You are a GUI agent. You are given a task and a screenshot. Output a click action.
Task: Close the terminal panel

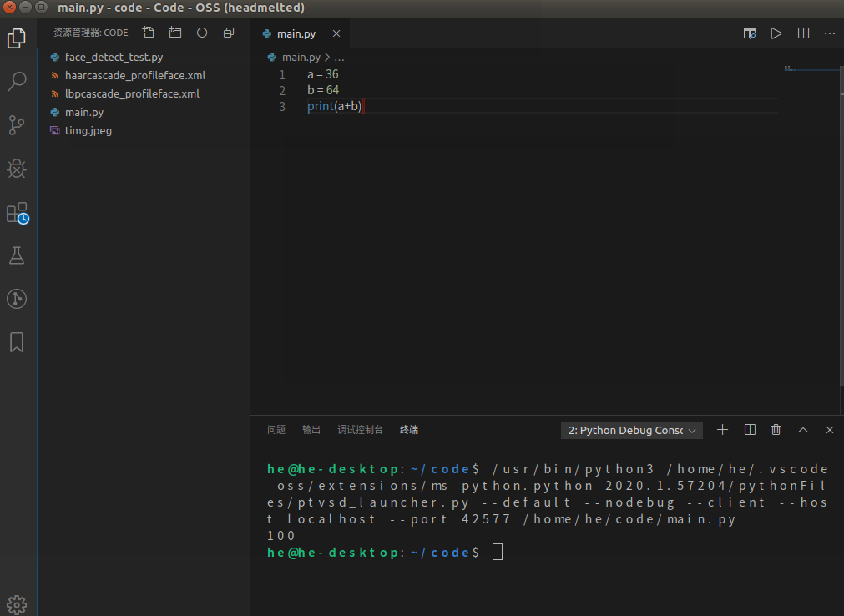[x=830, y=430]
